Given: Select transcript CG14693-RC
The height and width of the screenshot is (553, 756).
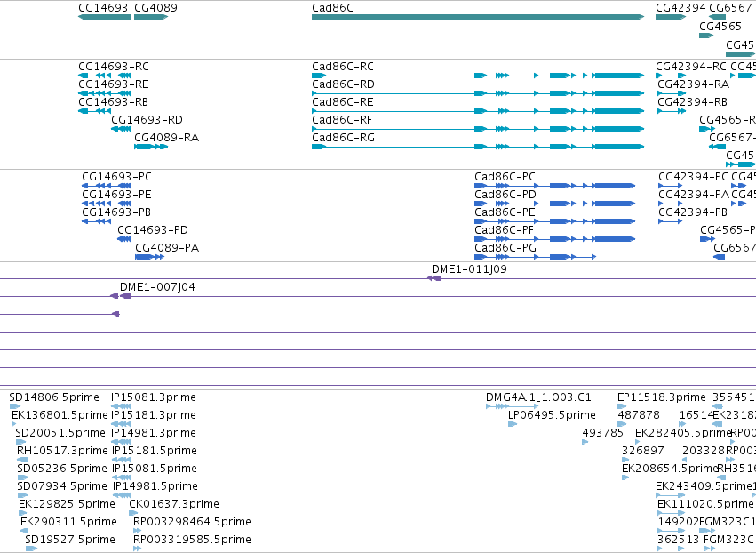Looking at the screenshot, I should (104, 76).
